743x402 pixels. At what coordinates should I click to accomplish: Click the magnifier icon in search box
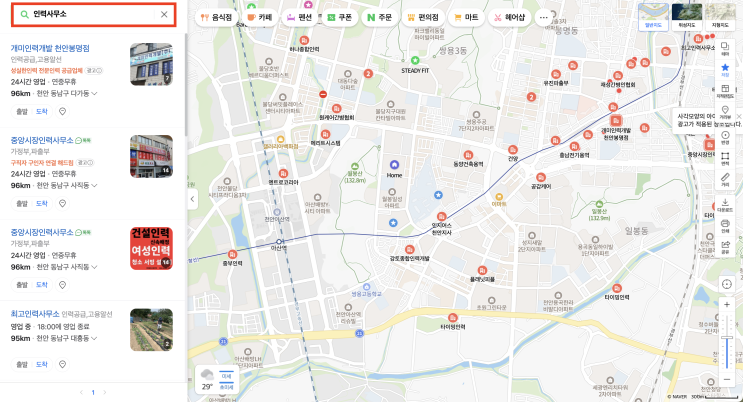(x=24, y=14)
